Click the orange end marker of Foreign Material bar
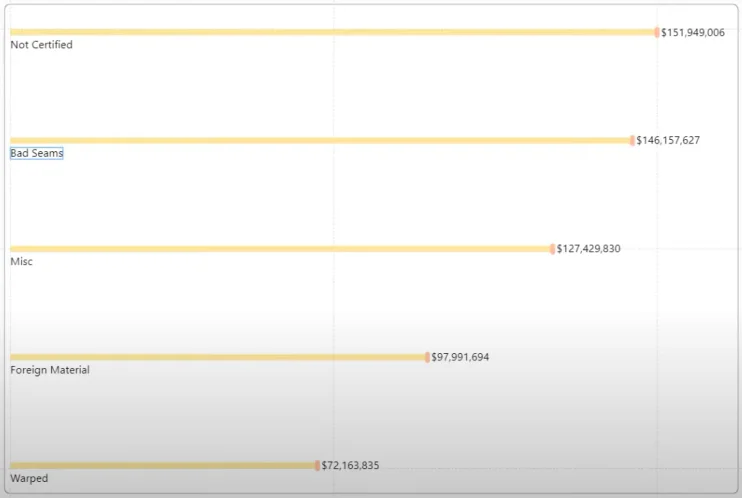The image size is (742, 498). coord(427,357)
